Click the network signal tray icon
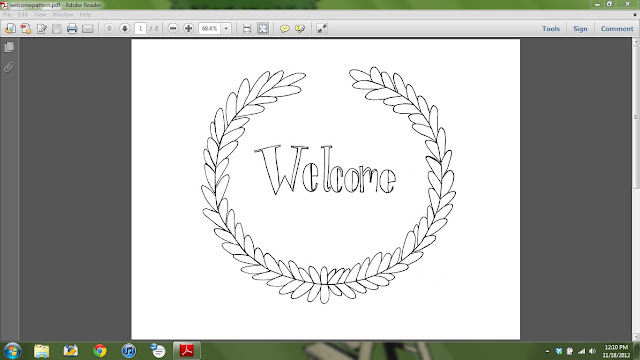This screenshot has height=360, width=640. 581,351
